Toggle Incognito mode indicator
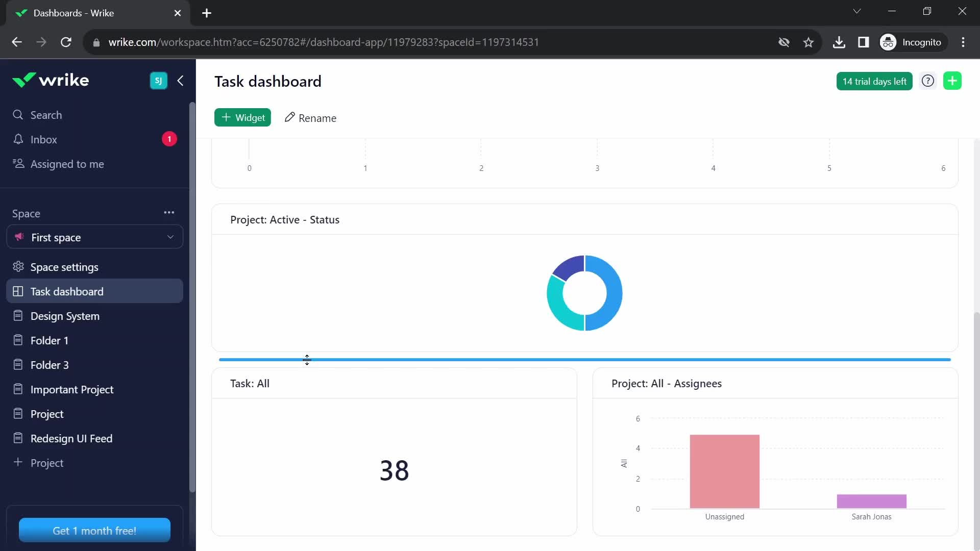The width and height of the screenshot is (980, 551). coord(913,42)
